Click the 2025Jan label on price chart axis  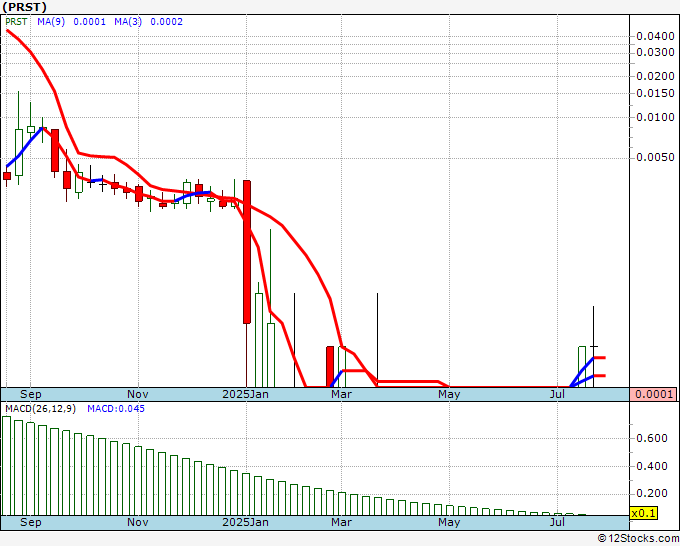245,394
